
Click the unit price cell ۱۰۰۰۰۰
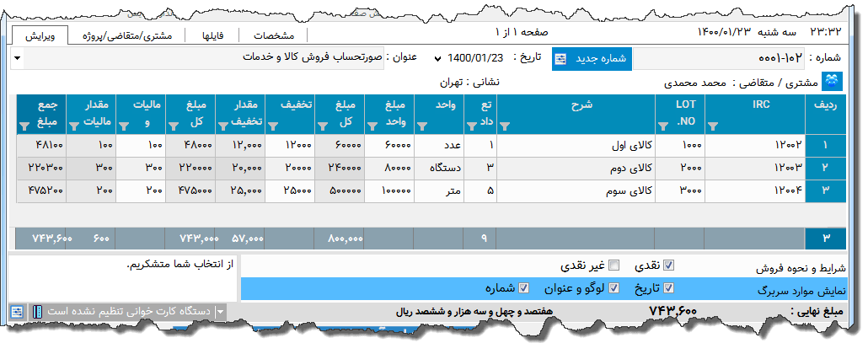point(389,190)
